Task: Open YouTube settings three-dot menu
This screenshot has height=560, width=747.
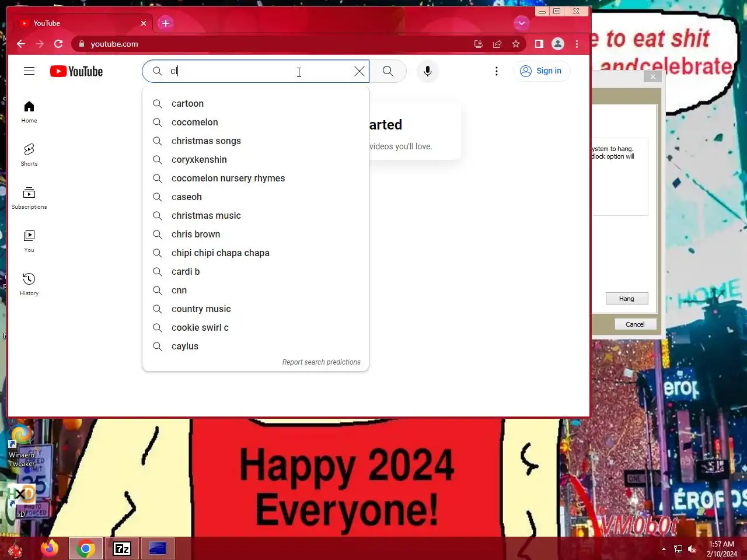Action: pos(497,71)
